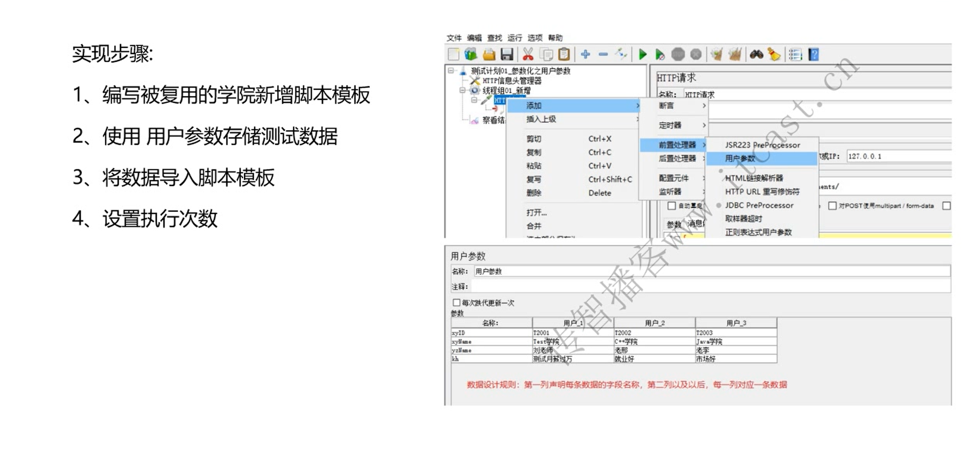Open the Templates toolbar icon
The image size is (980, 452).
pyautogui.click(x=470, y=54)
